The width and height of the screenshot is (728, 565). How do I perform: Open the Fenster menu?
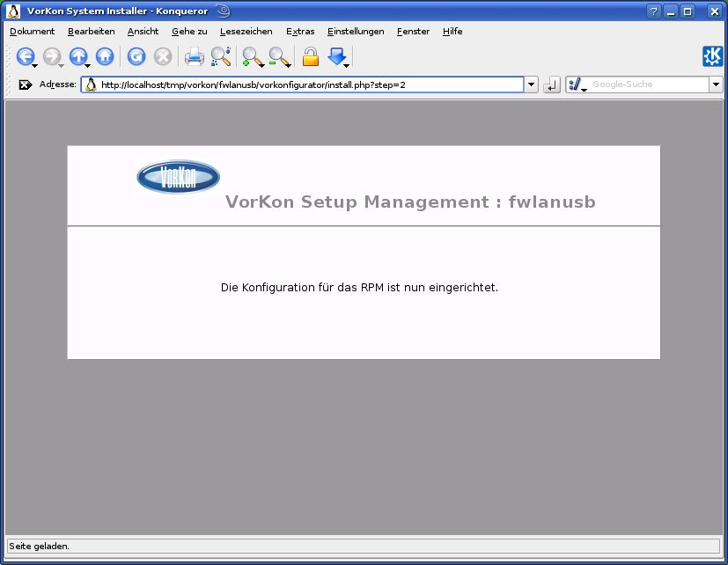pyautogui.click(x=413, y=32)
